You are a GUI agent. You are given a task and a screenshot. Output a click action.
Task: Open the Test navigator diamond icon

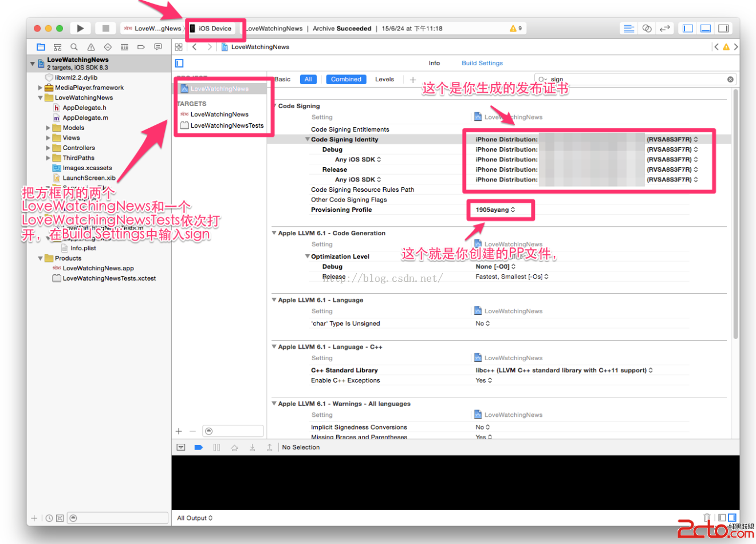(108, 47)
